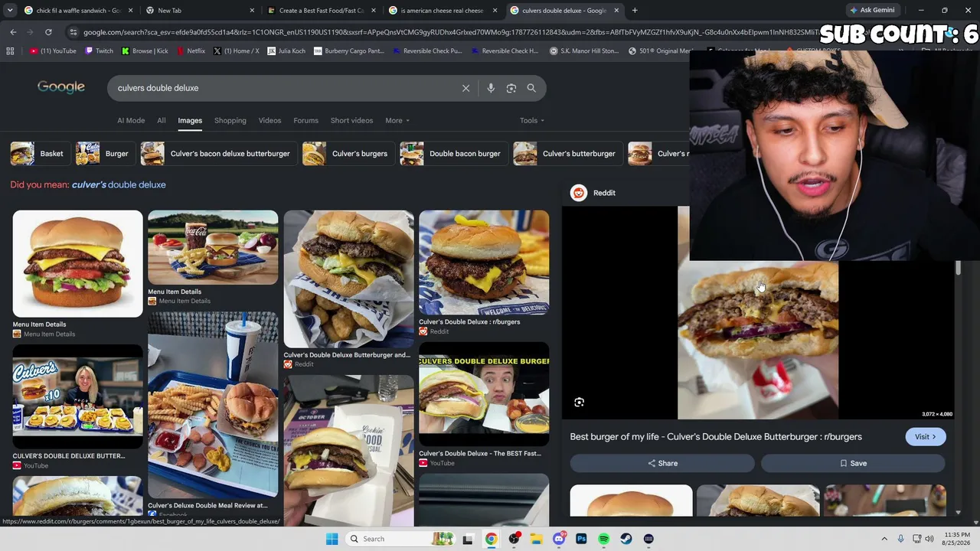Open Photoshop from the taskbar

click(x=581, y=539)
